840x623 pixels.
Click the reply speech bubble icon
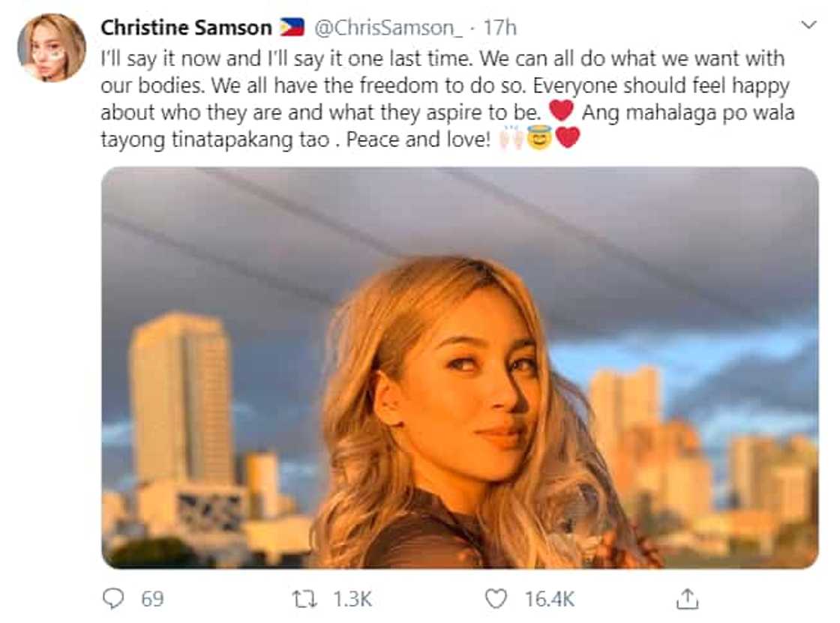click(x=112, y=598)
